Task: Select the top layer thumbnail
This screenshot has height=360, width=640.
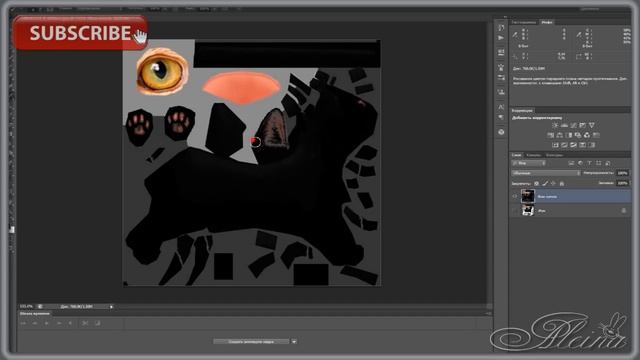Action: (527, 196)
